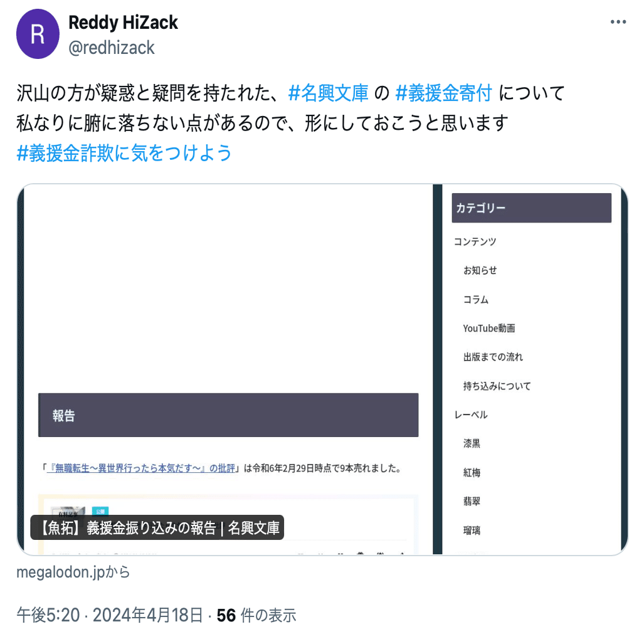Open the @redhizack handle link
The width and height of the screenshot is (644, 644).
[111, 48]
